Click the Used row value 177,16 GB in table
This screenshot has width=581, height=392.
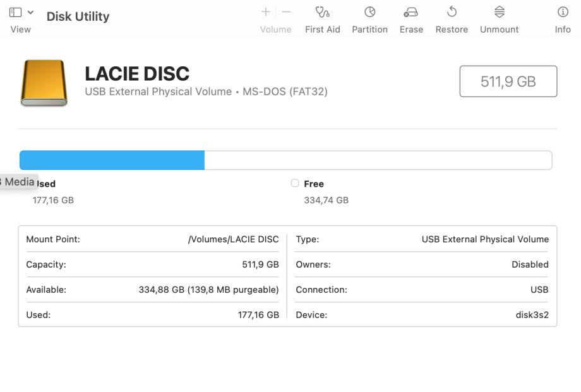[x=258, y=315]
